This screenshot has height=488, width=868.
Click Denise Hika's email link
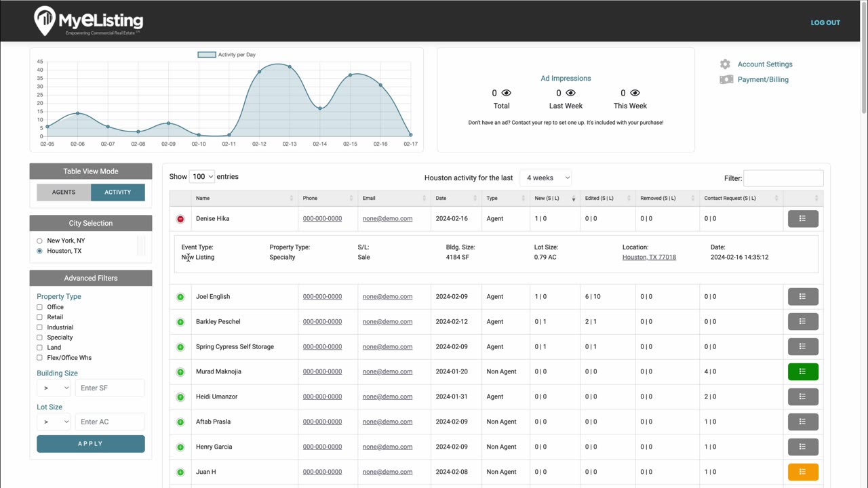(387, 219)
